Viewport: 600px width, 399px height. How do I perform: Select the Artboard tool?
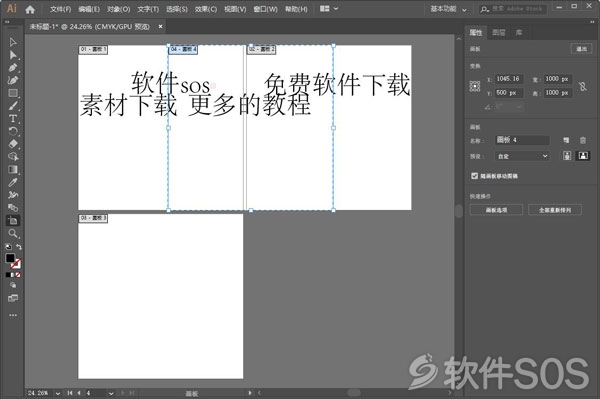pyautogui.click(x=13, y=220)
